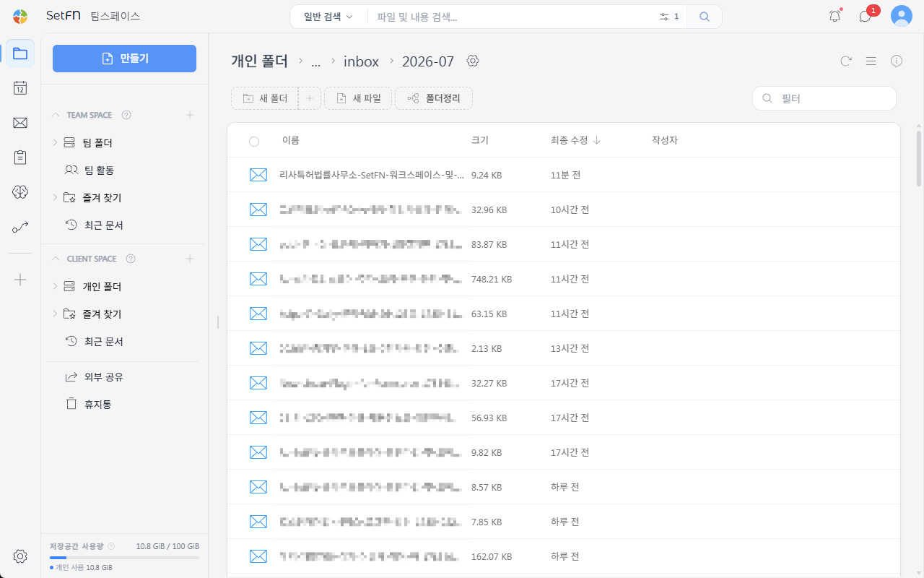This screenshot has width=924, height=578.
Task: Go to inbox breadcrumb
Action: click(361, 61)
